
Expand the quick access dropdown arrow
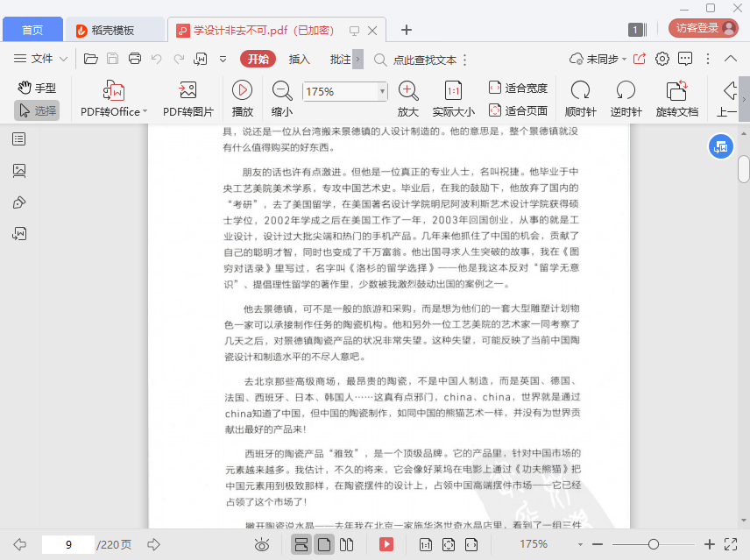[x=223, y=60]
